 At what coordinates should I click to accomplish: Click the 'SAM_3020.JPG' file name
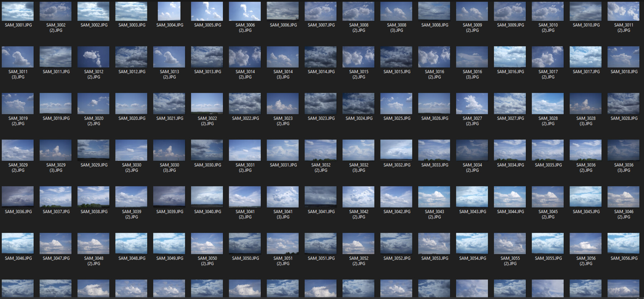[x=132, y=118]
